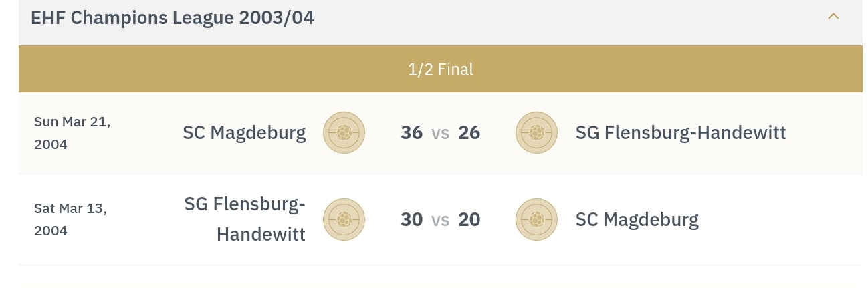Click the "vs" text in the 30–20 match

pos(440,221)
